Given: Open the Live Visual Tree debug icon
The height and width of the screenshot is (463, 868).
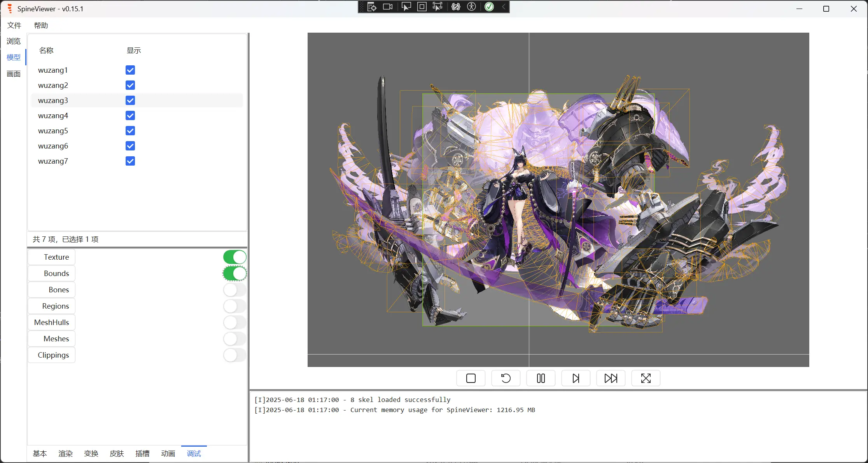Looking at the screenshot, I should (x=372, y=7).
